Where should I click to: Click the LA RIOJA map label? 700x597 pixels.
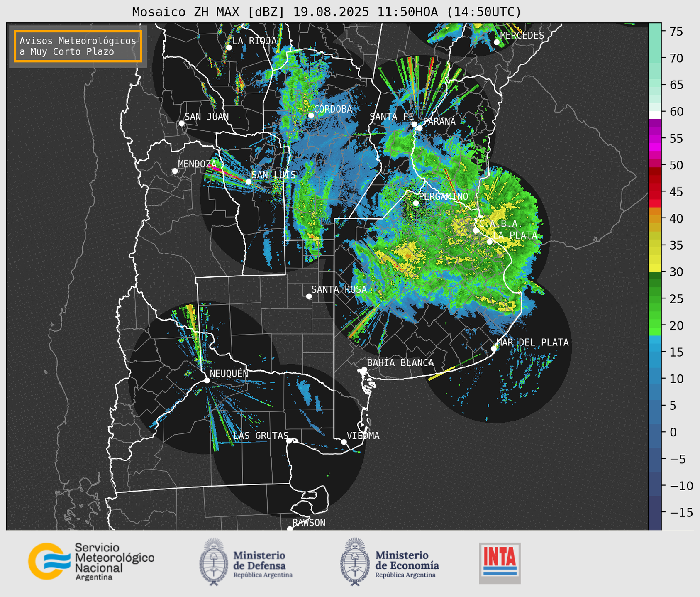(254, 41)
